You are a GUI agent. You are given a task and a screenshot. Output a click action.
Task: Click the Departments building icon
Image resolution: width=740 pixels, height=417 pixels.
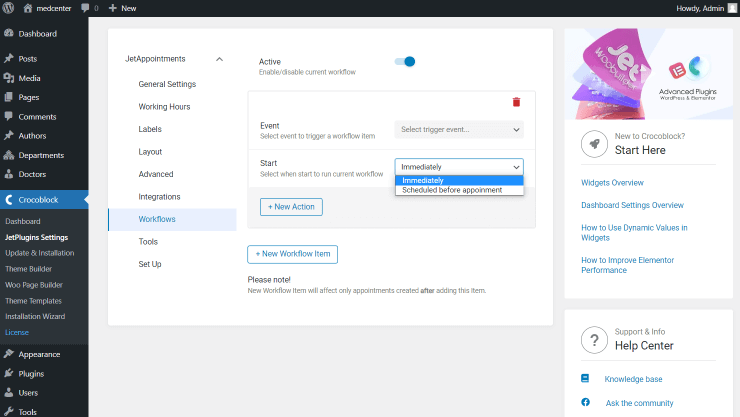click(x=8, y=155)
